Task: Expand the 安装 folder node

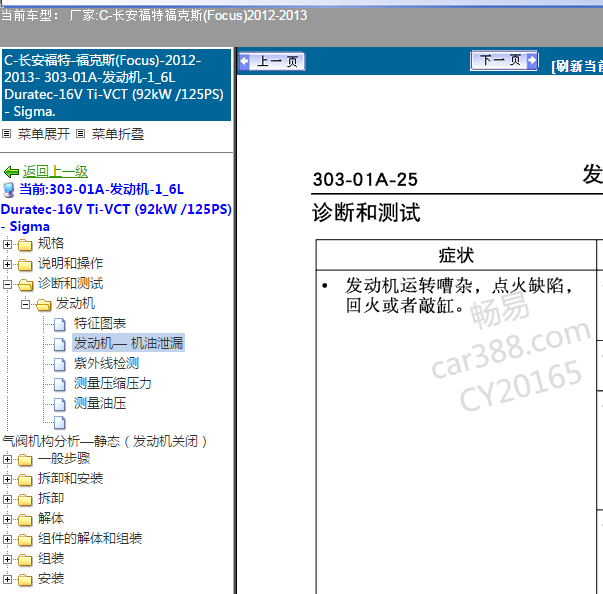Action: tap(7, 579)
